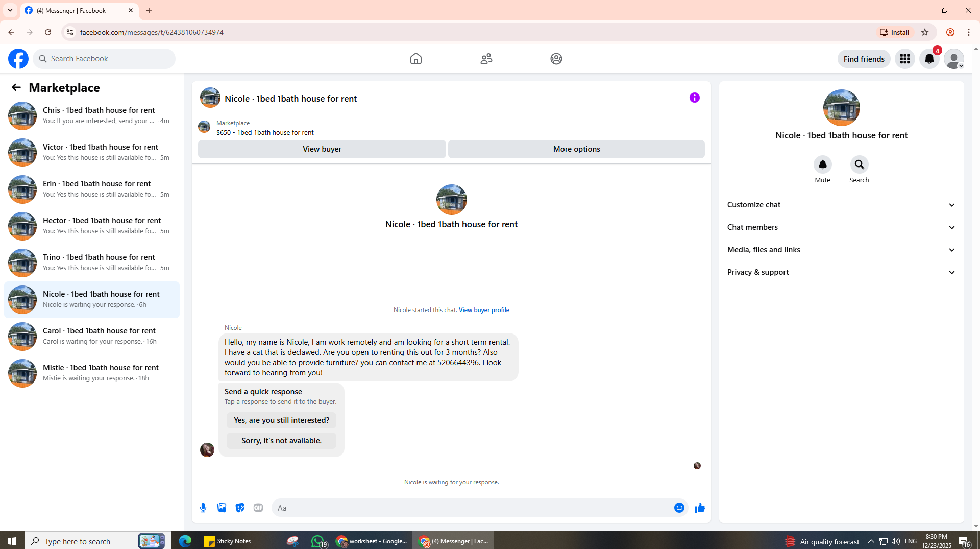Go to the Home feed icon
Image resolution: width=980 pixels, height=549 pixels.
tap(416, 59)
